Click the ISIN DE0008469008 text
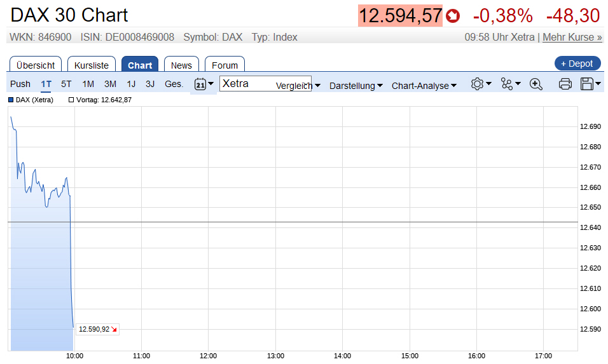The image size is (608, 364). pos(127,37)
